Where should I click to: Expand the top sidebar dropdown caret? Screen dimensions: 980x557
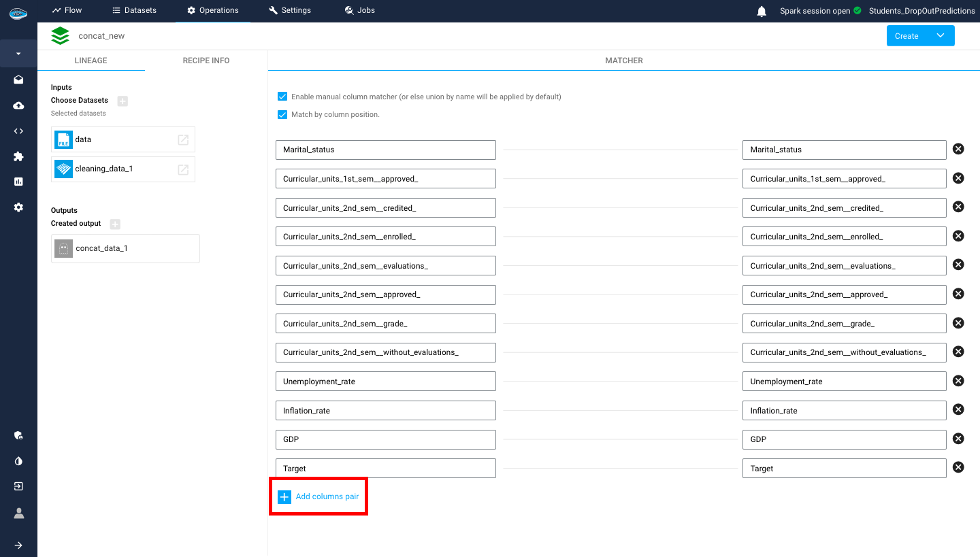(x=18, y=54)
